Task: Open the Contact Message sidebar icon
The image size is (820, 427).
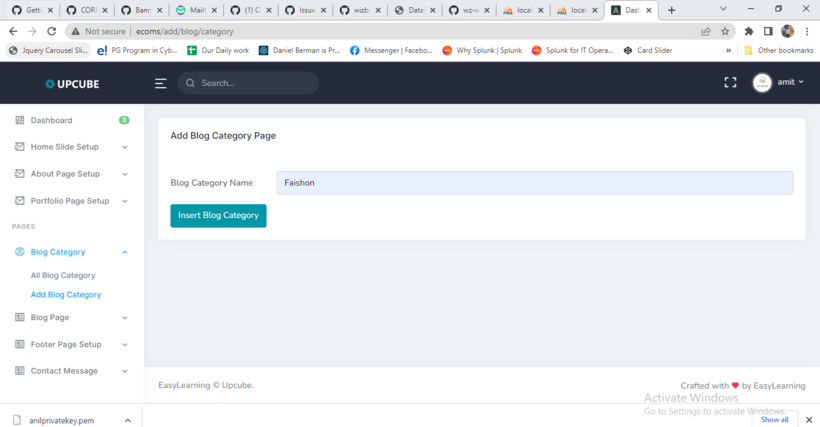Action: 20,371
